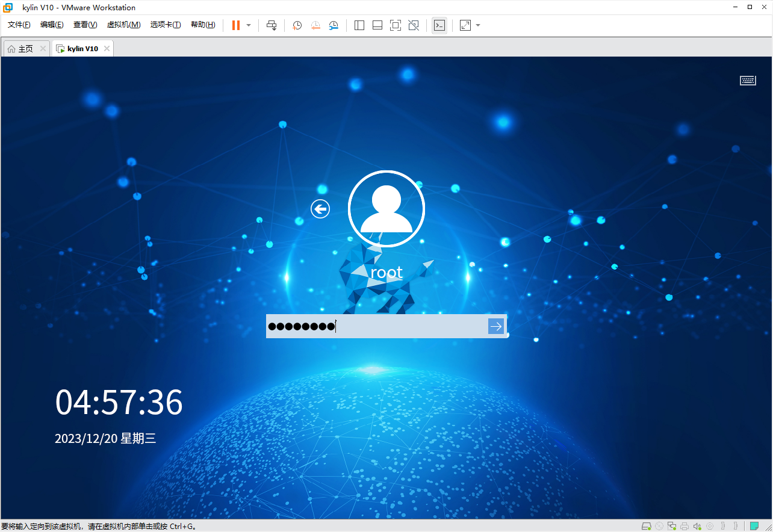Click the printer status bar icon
The height and width of the screenshot is (532, 773).
(x=685, y=526)
